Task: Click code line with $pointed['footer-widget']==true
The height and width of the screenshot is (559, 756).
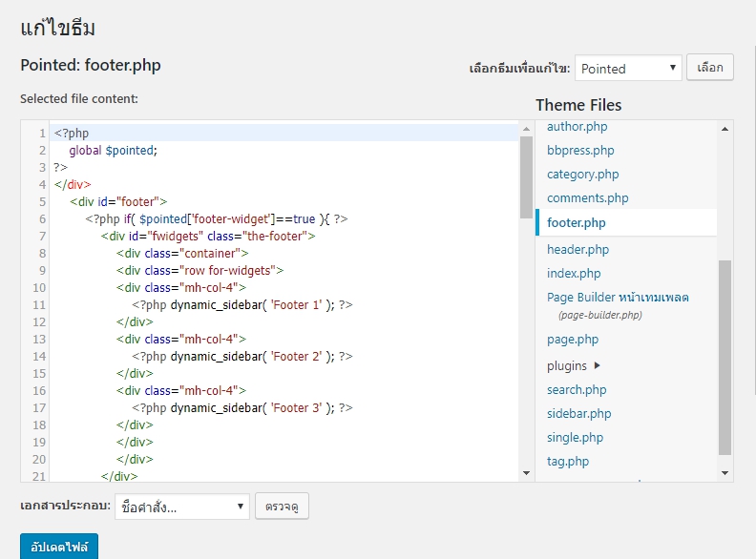Action: pos(216,218)
